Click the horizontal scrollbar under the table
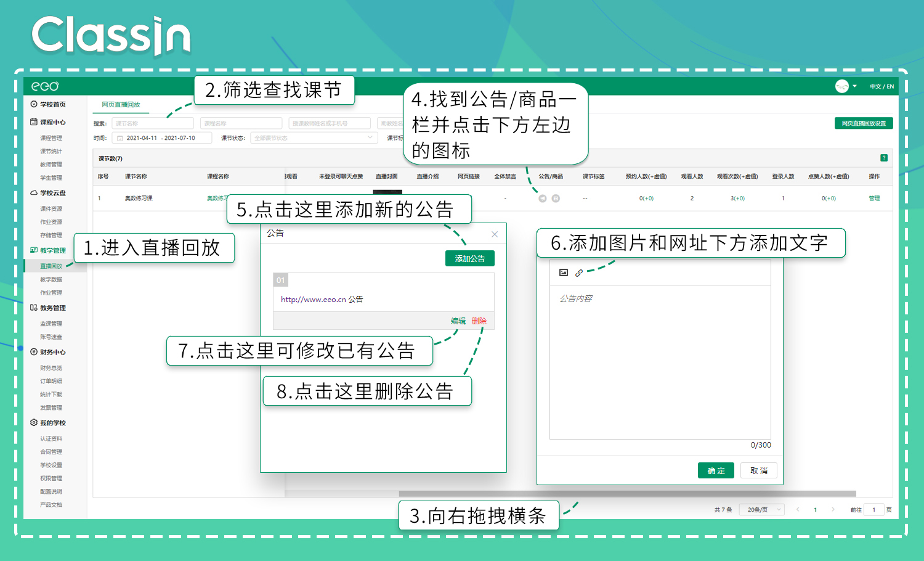 pos(627,494)
